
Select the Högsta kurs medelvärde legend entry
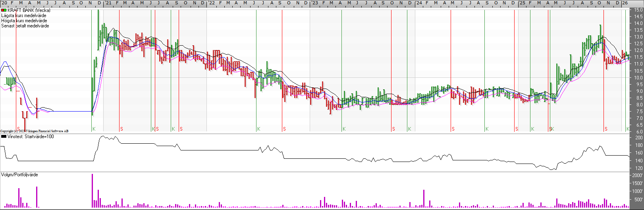(x=24, y=21)
